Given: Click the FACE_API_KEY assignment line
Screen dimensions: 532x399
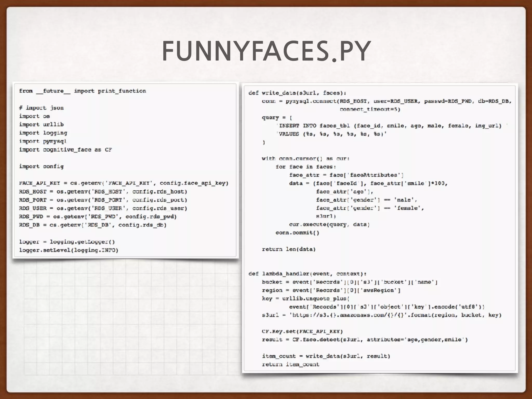Looking at the screenshot, I should (124, 183).
